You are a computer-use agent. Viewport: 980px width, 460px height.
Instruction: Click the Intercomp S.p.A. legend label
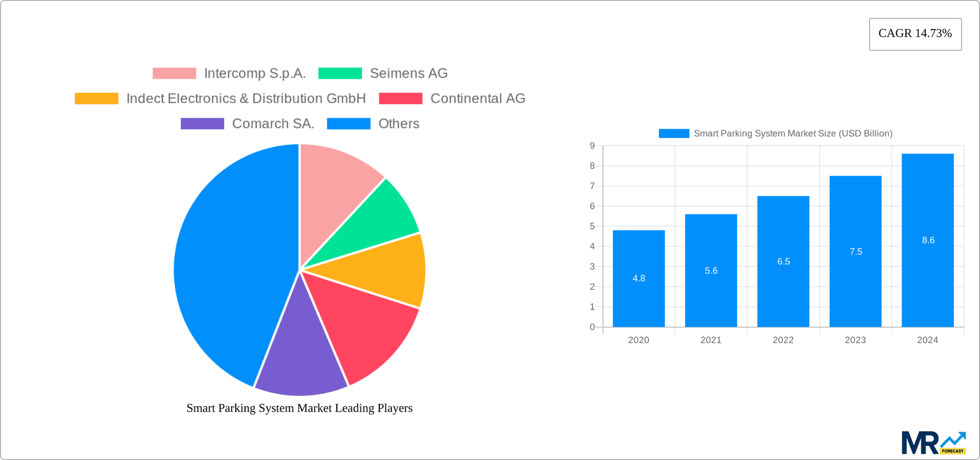(x=255, y=73)
